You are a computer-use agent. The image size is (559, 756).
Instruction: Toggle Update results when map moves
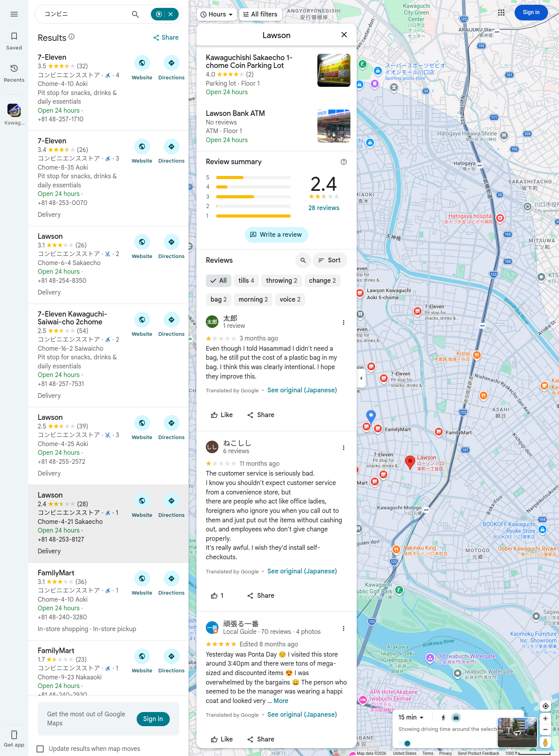[40, 749]
